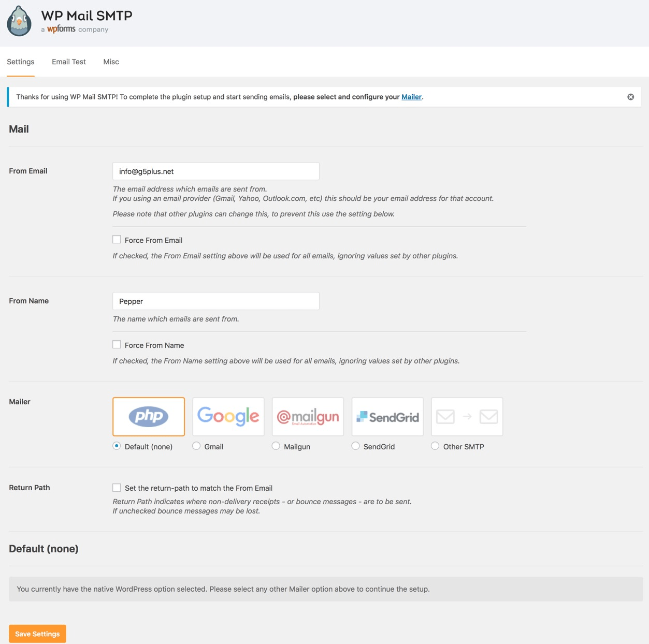Viewport: 649px width, 644px height.
Task: Click the 'From Name' row label
Action: tap(28, 301)
